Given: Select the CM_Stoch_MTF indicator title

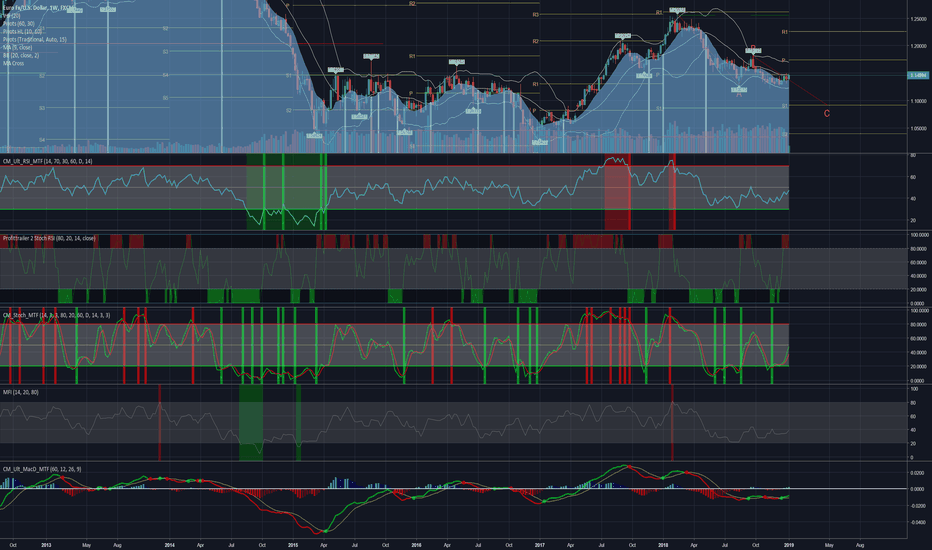Looking at the screenshot, I should (56, 315).
